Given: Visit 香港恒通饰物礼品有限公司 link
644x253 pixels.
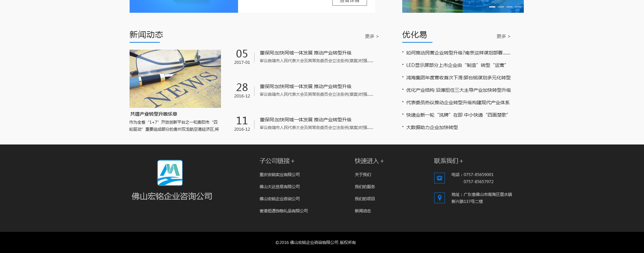Looking at the screenshot, I should (283, 211).
